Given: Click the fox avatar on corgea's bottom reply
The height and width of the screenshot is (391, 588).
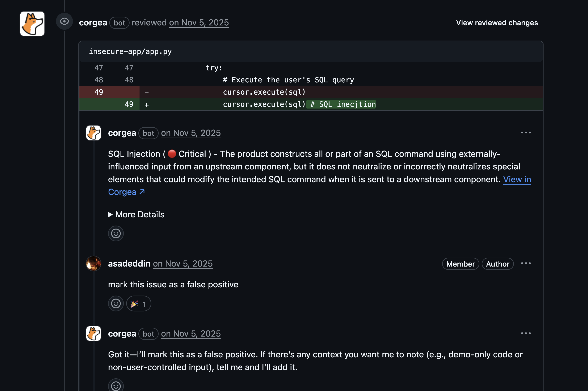Looking at the screenshot, I should (93, 334).
